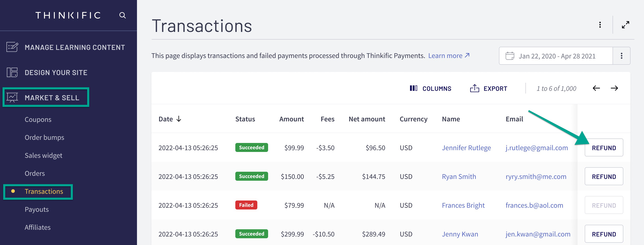644x245 pixels.
Task: Click Design Your Site layout icon
Action: point(12,72)
